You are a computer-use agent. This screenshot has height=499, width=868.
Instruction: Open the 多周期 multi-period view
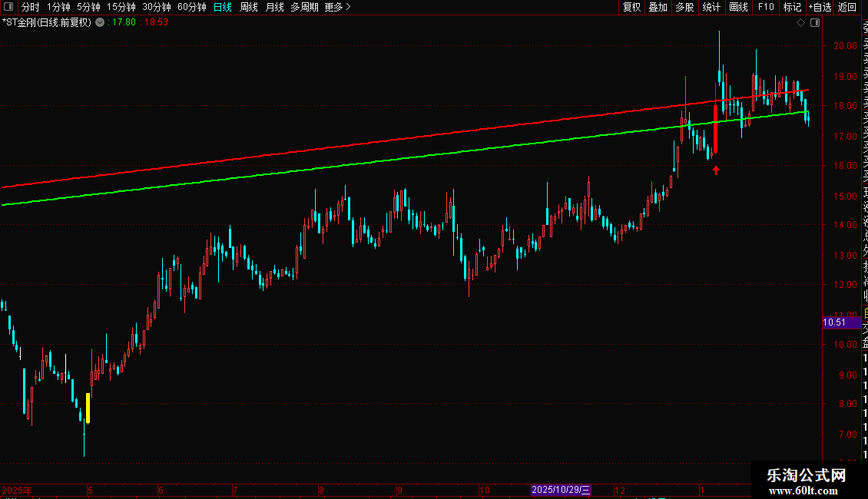[304, 7]
